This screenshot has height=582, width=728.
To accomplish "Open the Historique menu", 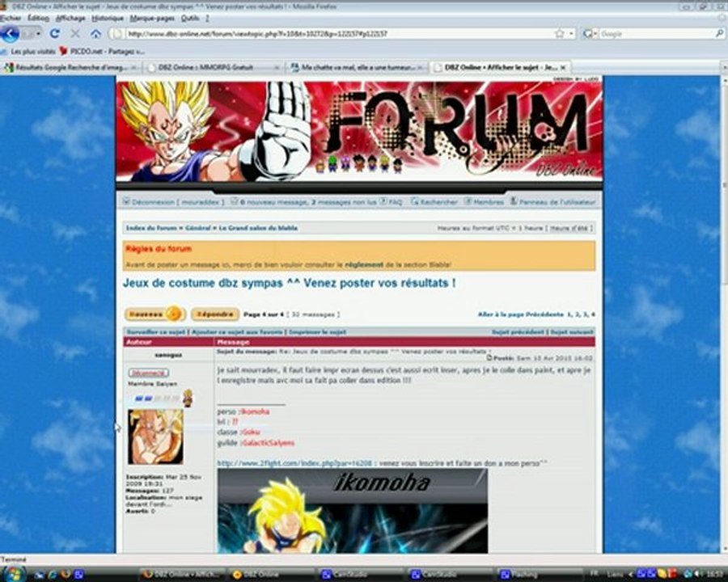I will 108,18.
